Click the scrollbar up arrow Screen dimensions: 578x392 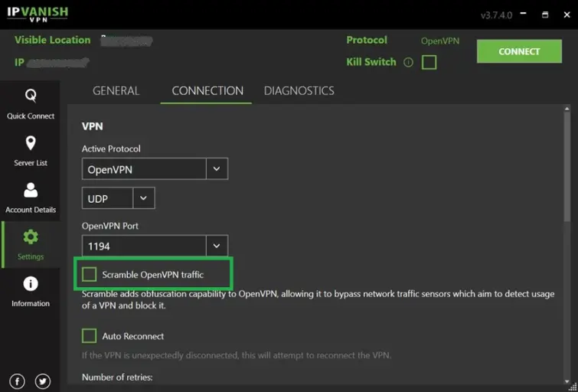567,109
